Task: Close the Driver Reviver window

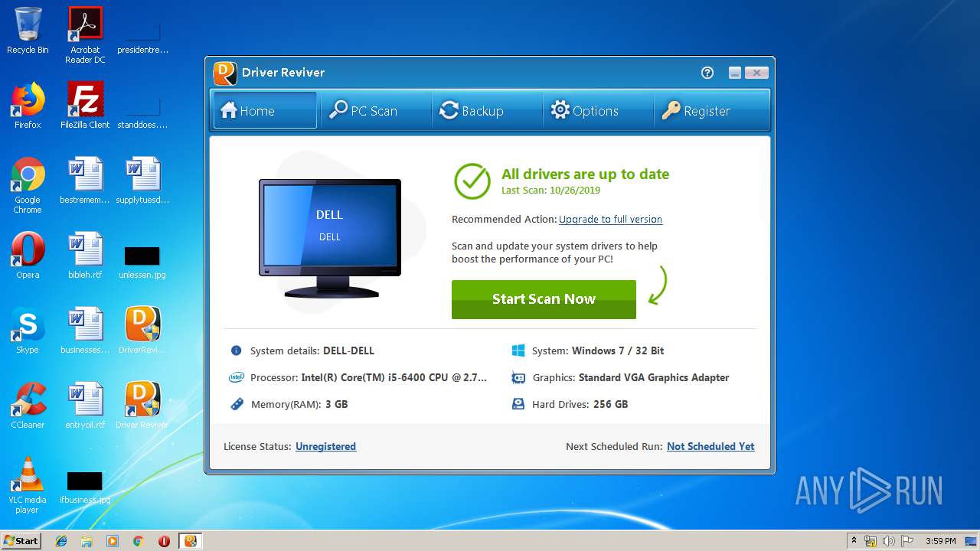Action: pyautogui.click(x=756, y=73)
